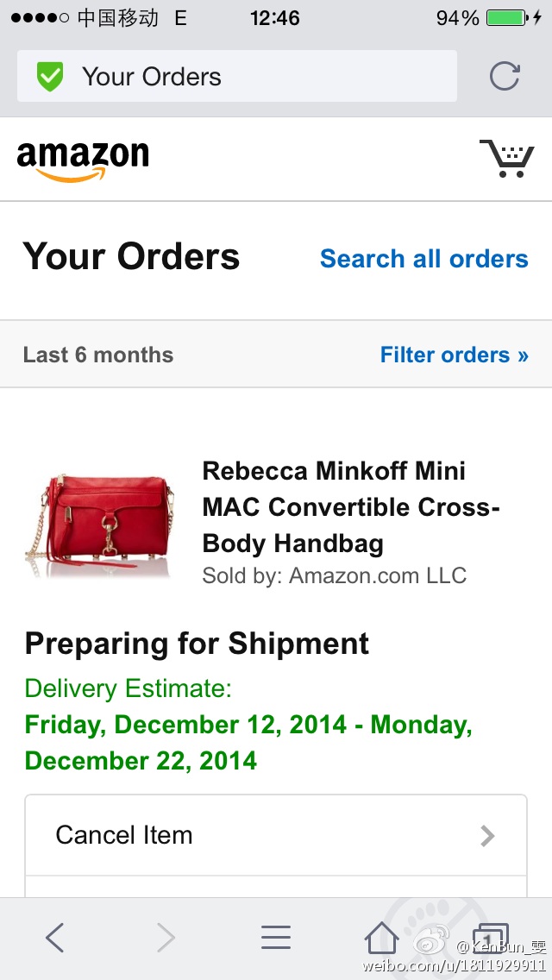552x980 pixels.
Task: Tap the Preparing for Shipment status
Action: 197,644
